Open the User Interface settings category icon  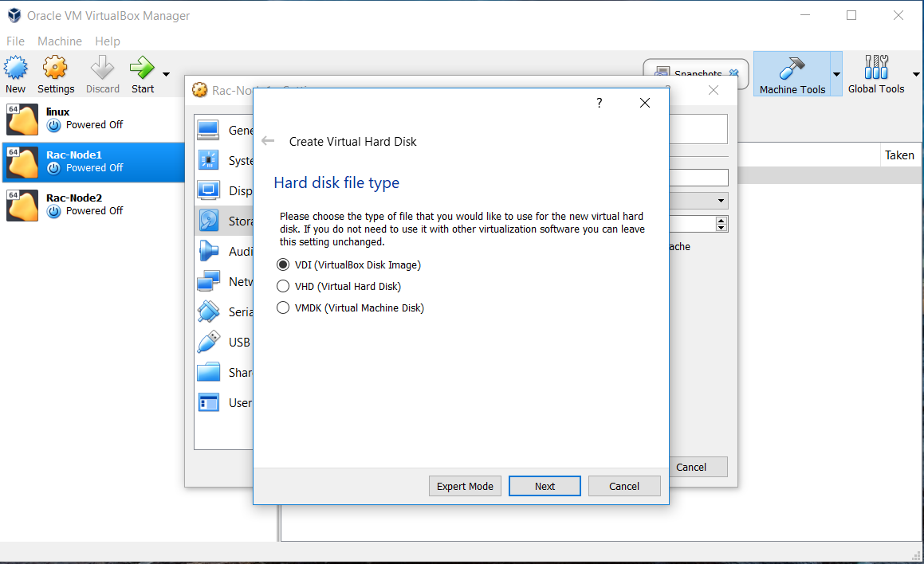click(209, 403)
